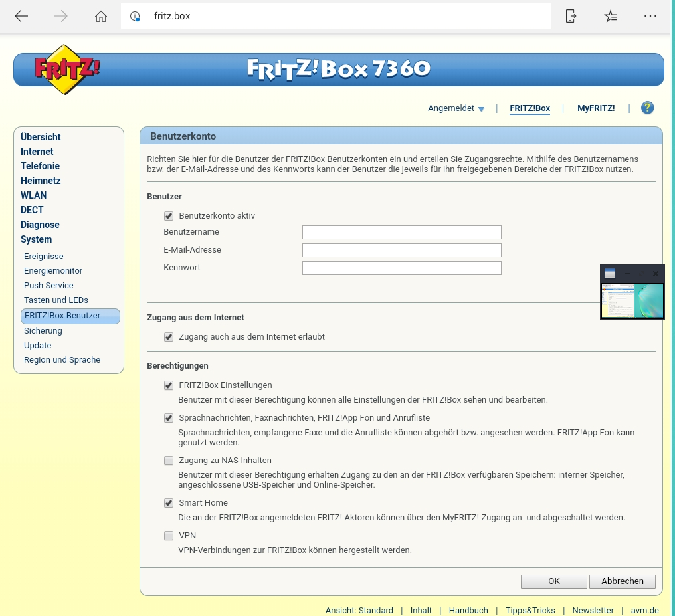675x616 pixels.
Task: Click the blue help question mark icon
Action: coord(647,108)
